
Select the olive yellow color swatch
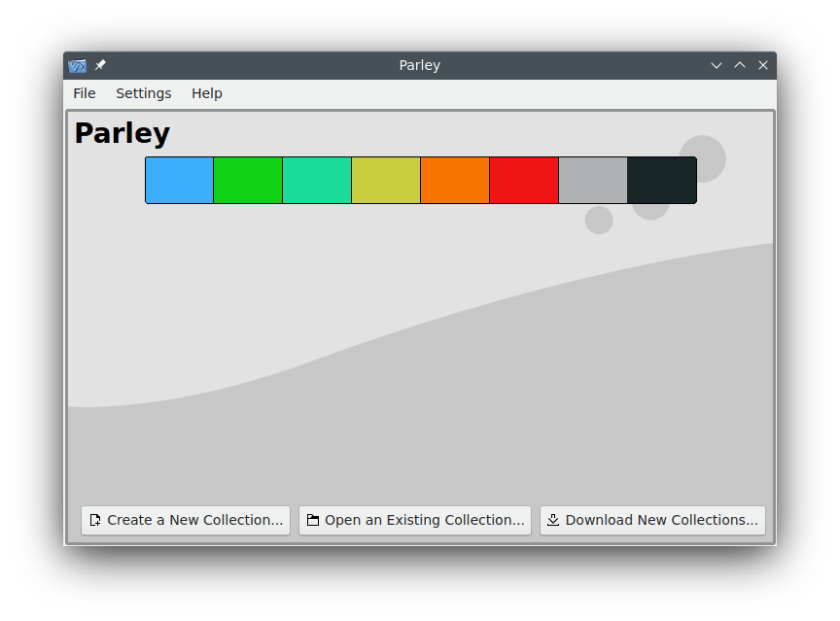coord(386,181)
